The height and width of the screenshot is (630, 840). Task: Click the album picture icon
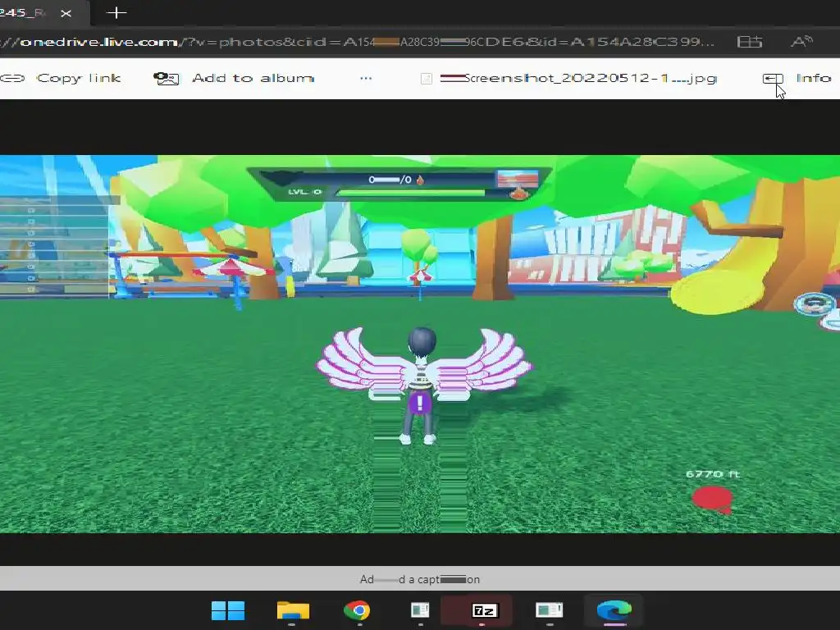[x=166, y=79]
